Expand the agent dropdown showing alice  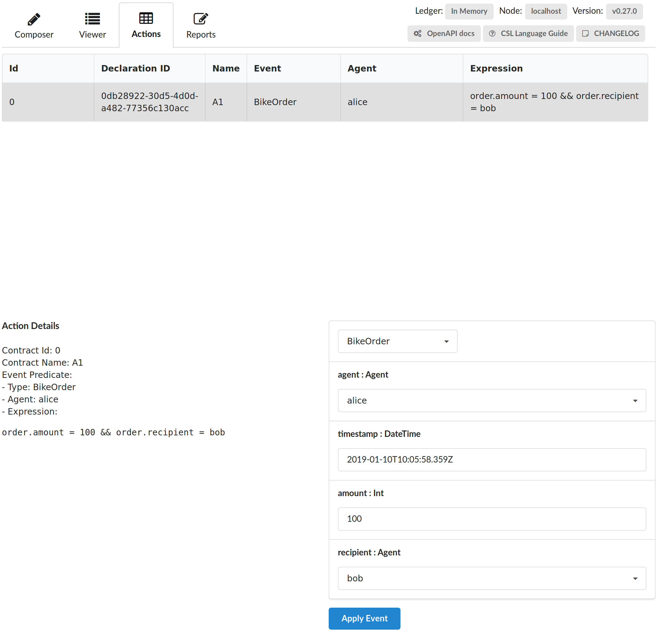click(x=492, y=401)
